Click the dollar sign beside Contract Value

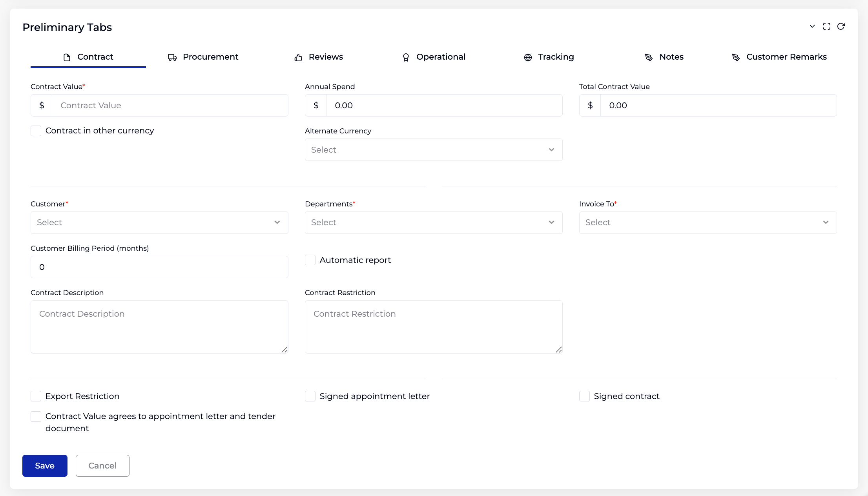click(x=42, y=105)
